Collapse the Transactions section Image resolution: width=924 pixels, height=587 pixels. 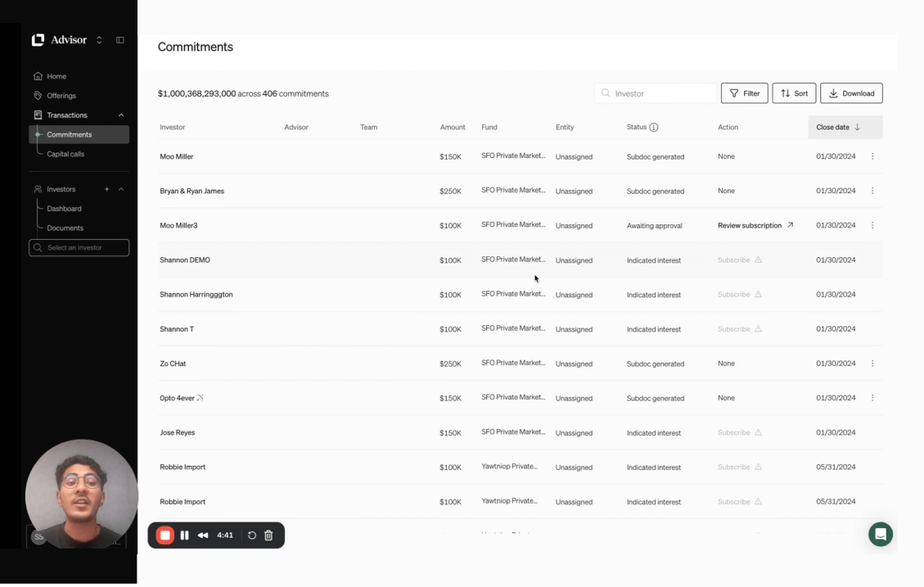pos(121,115)
